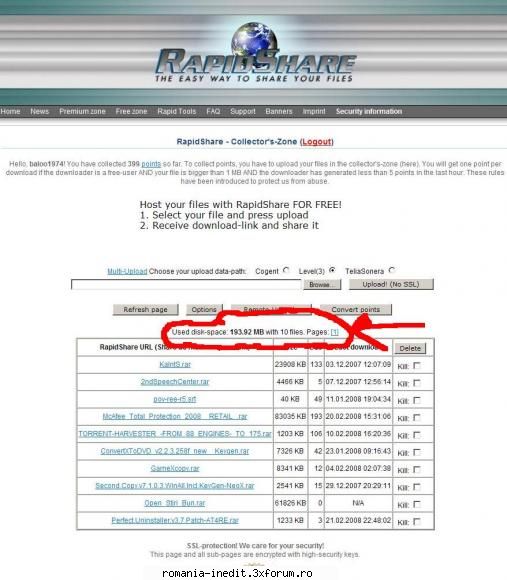Select the Level(3) data-path radio button
This screenshot has width=507, height=580.
(332, 270)
